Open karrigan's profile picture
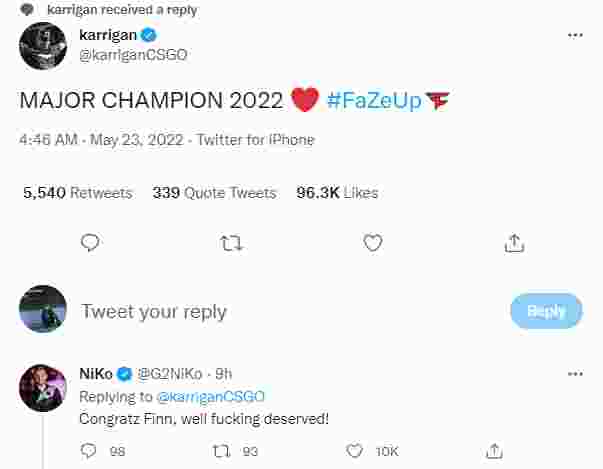The image size is (603, 469). pyautogui.click(x=43, y=46)
